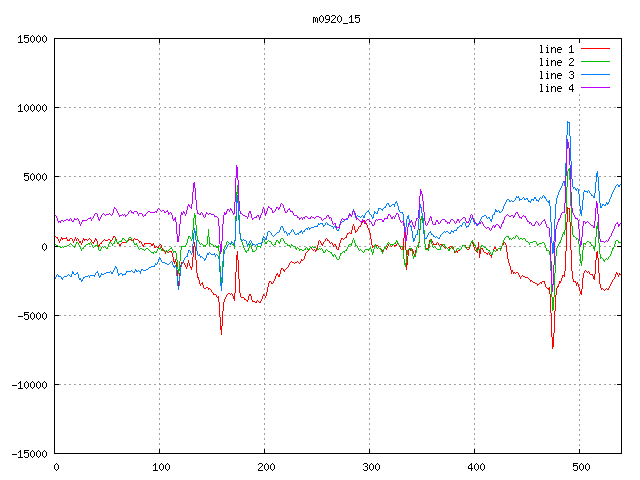Screen dimensions: 640x480
Task: Select the "line 3" legend label
Action: coord(556,75)
